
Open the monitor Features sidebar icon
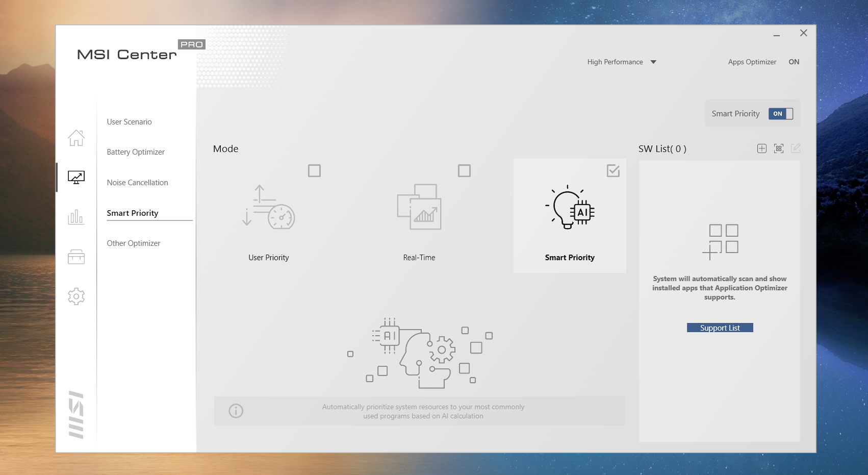(x=76, y=178)
